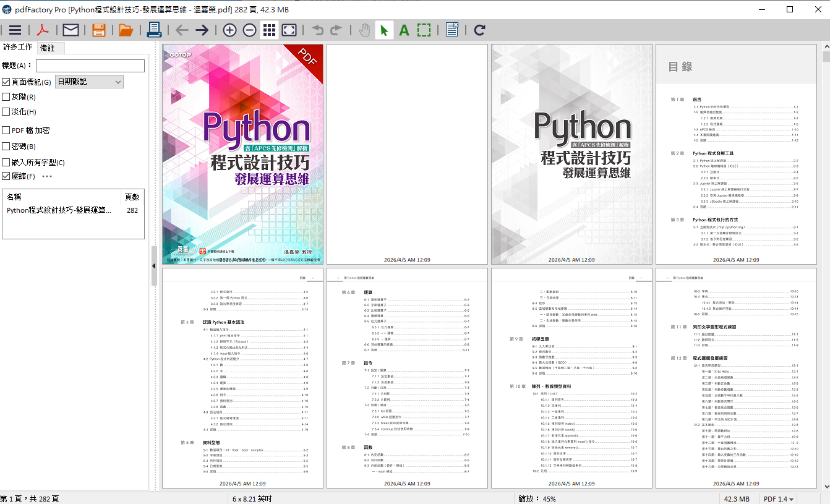Click the 縮放: 45% zoom status

pyautogui.click(x=537, y=499)
